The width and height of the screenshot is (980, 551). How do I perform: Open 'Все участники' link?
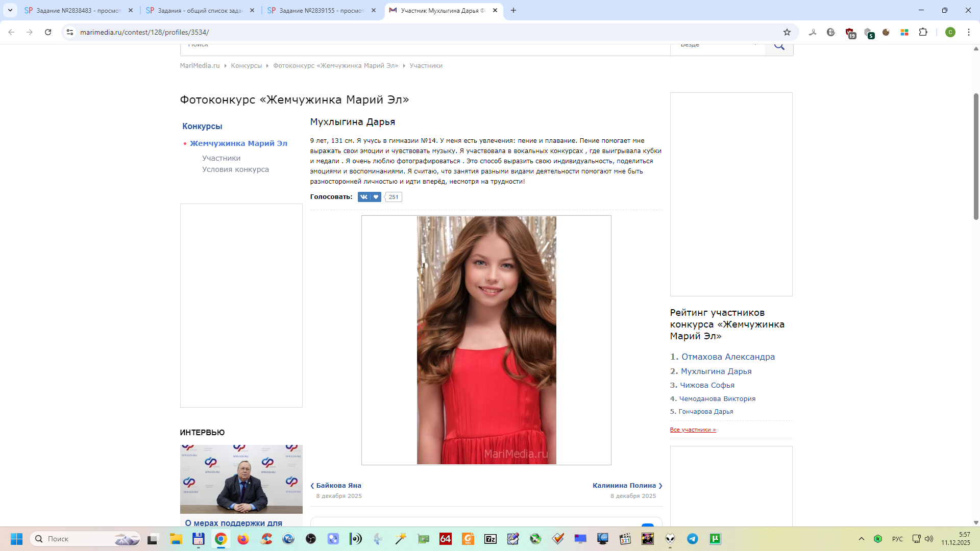coord(693,430)
